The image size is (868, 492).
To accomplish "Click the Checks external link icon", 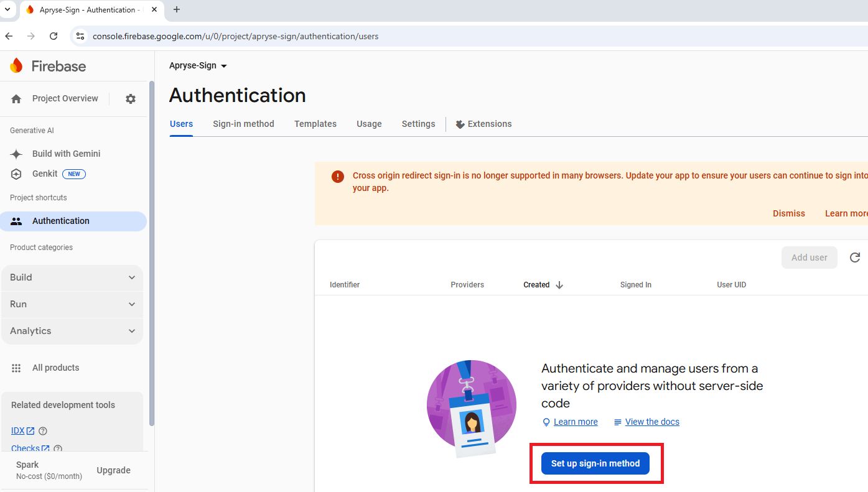I will [x=45, y=448].
